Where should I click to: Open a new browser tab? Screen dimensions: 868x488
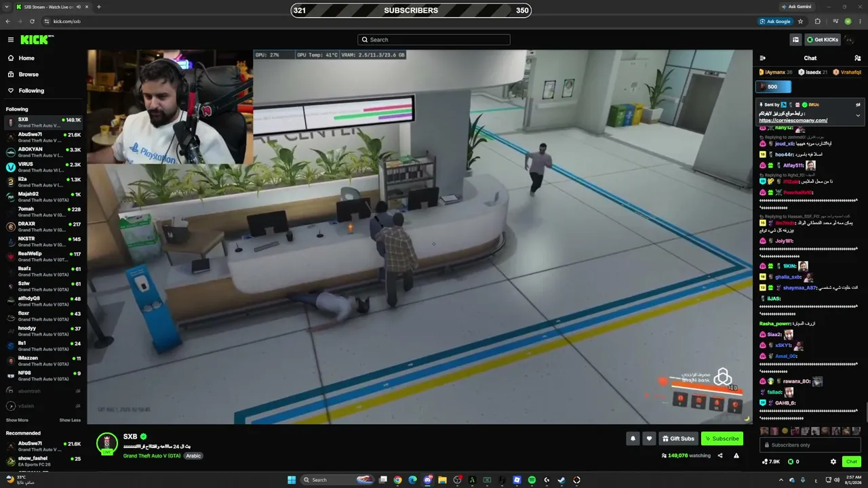[99, 7]
